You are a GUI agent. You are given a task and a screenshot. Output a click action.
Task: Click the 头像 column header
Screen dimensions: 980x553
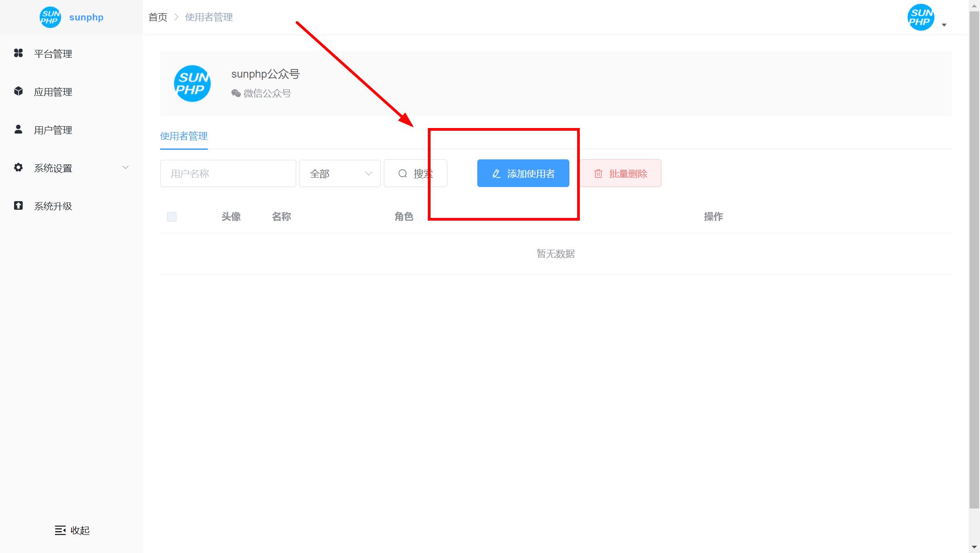tap(231, 217)
